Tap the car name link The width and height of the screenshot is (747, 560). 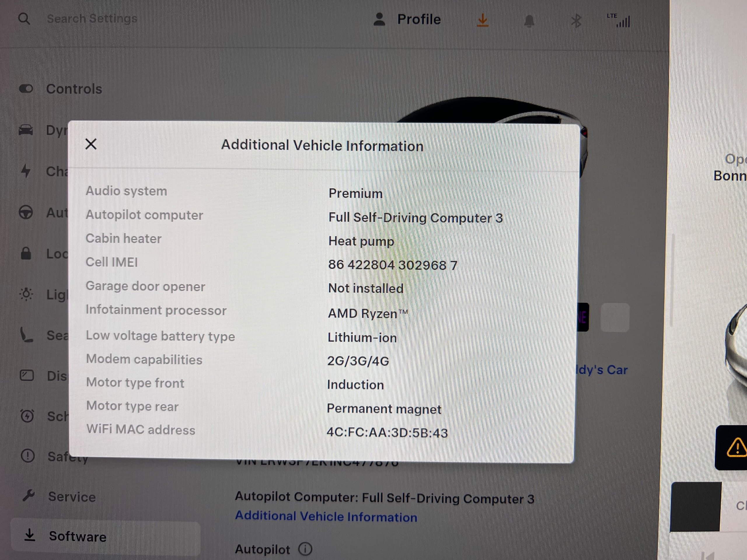[602, 370]
